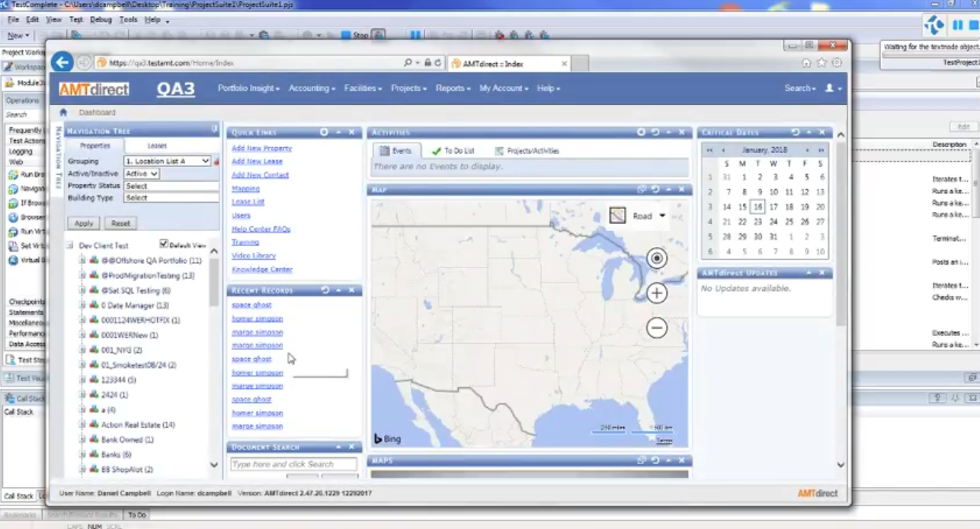
Task: Click the Apply button
Action: point(83,223)
